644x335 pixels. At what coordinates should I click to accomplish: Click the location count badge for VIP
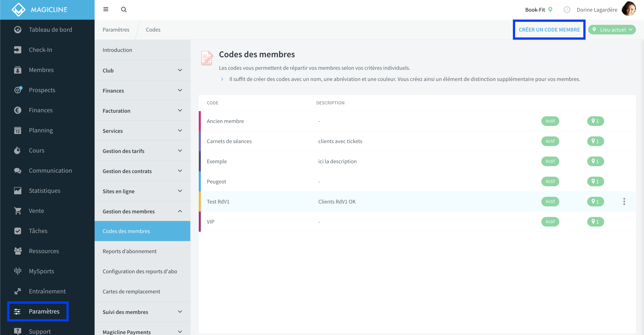click(x=595, y=222)
